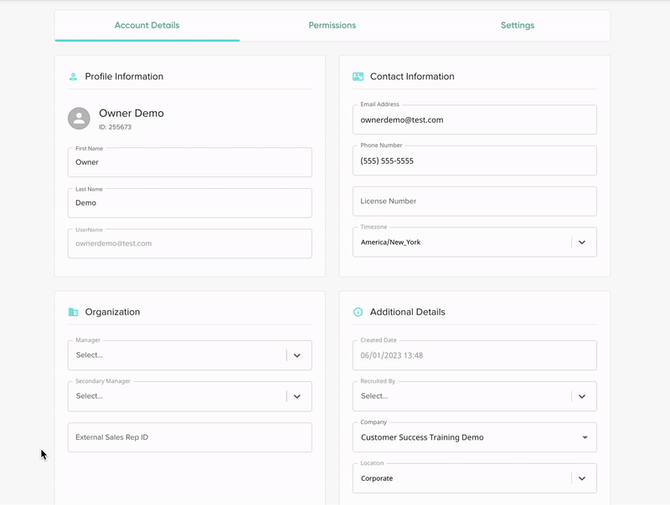Open the Company dropdown arrow

[585, 437]
